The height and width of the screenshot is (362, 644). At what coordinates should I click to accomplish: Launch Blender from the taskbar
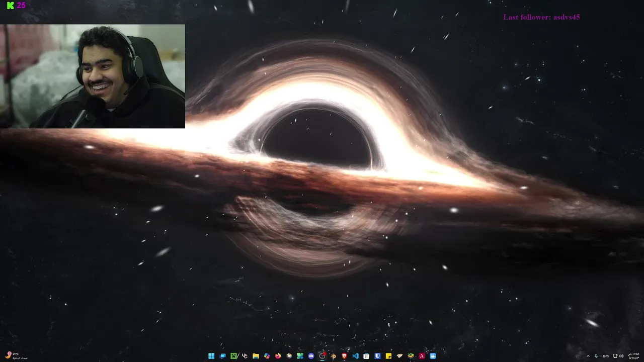[333, 356]
